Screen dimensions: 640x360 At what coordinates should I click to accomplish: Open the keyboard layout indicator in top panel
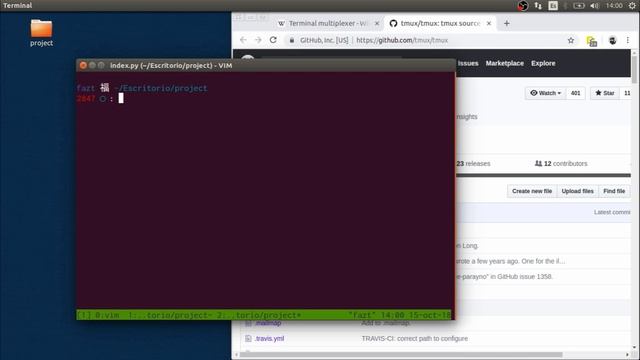(553, 5)
